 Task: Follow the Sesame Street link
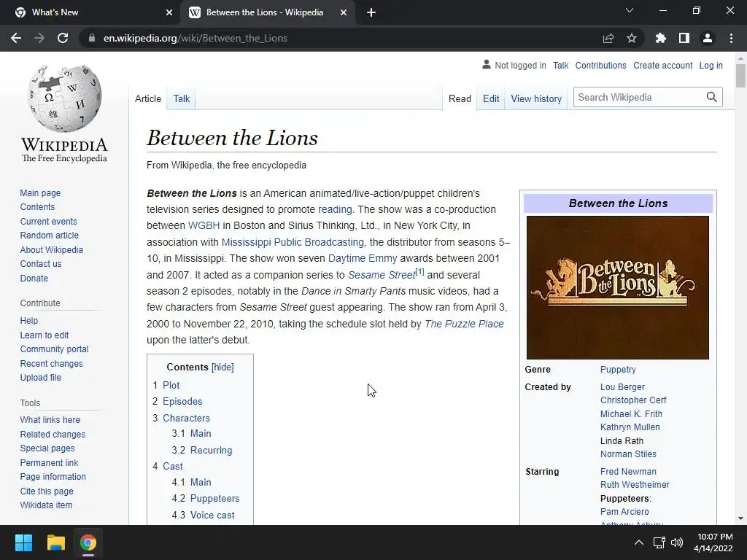382,275
